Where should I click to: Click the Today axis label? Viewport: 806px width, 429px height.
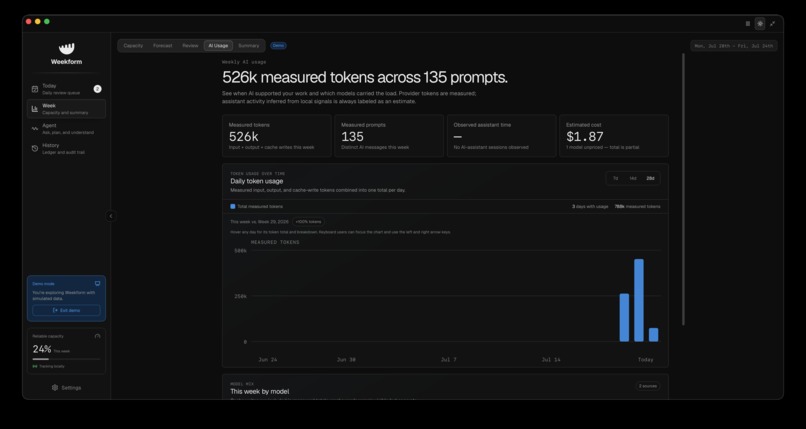(645, 360)
